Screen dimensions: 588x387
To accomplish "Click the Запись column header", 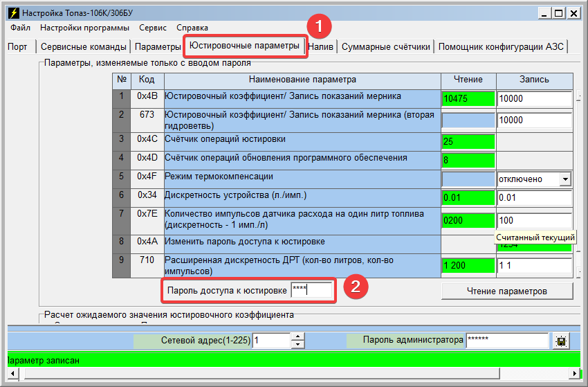I will pyautogui.click(x=534, y=80).
